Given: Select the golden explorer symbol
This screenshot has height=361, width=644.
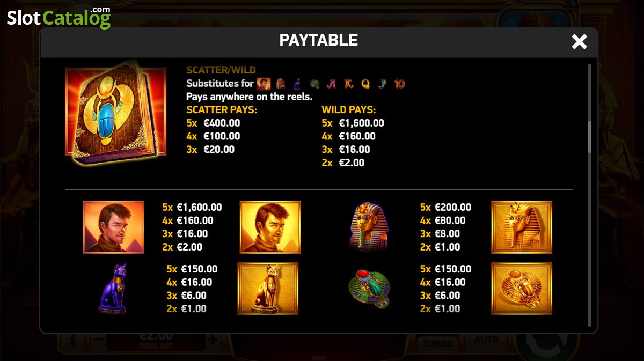Looking at the screenshot, I should (x=270, y=227).
